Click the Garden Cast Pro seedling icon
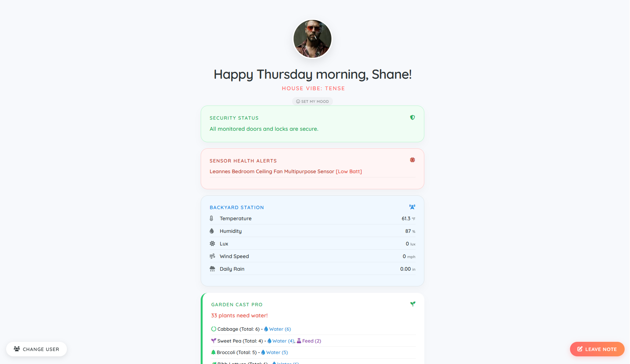630x364 pixels. click(413, 304)
